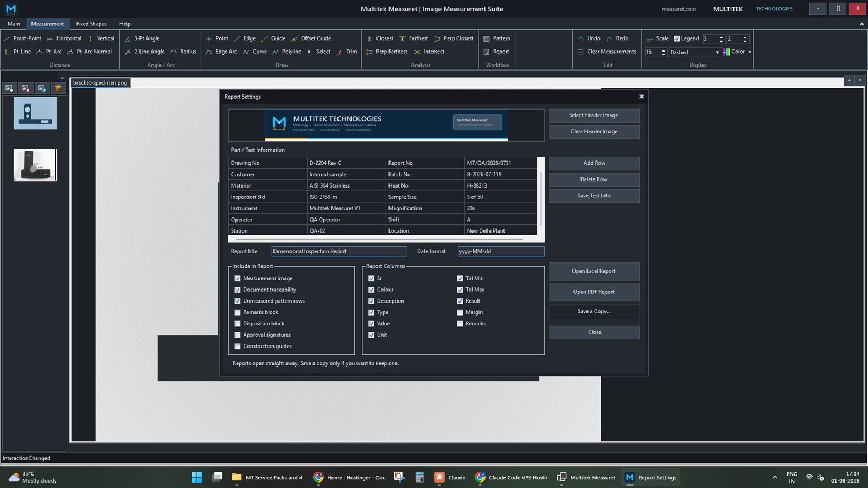This screenshot has width=868, height=488.
Task: Click Save a Copy button
Action: 594,312
